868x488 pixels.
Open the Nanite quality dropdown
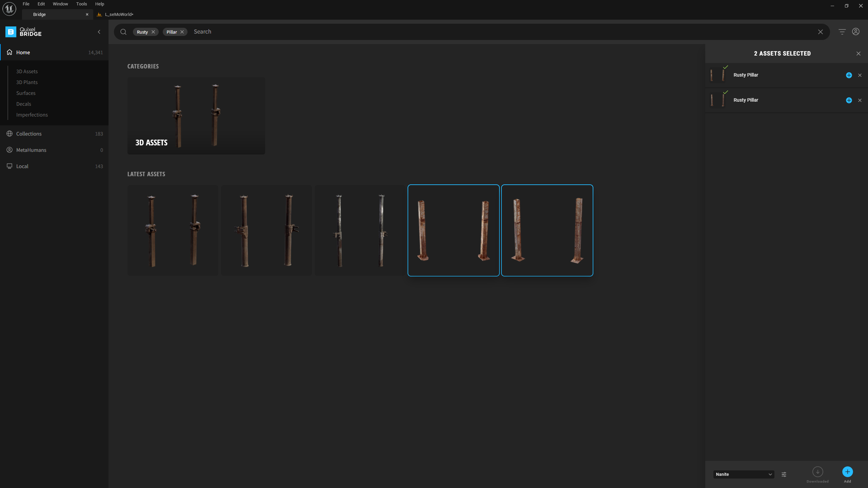pos(743,474)
